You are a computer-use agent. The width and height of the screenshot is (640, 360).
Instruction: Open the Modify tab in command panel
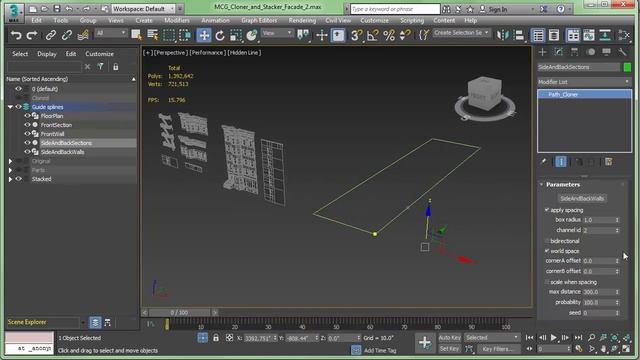pos(559,52)
